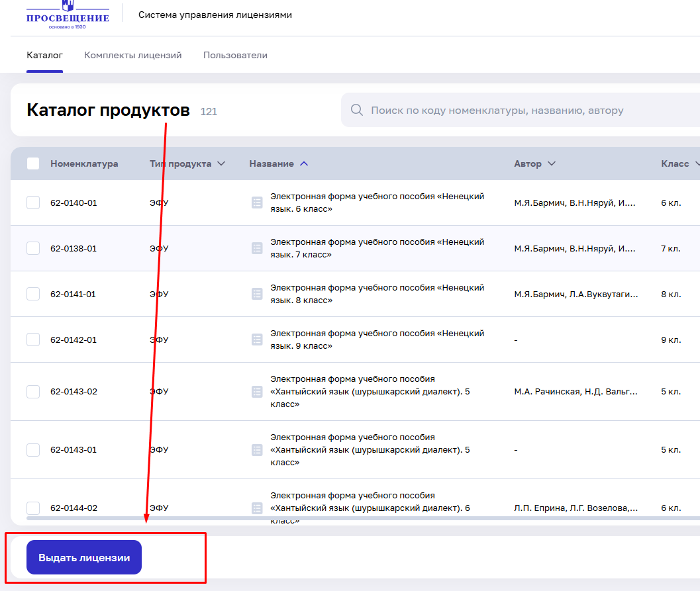The width and height of the screenshot is (700, 591).
Task: Click the search magnifier icon
Action: coord(357,110)
